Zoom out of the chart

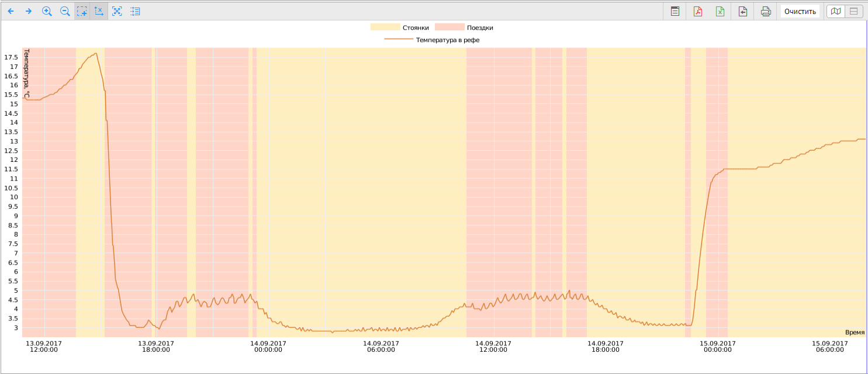65,11
